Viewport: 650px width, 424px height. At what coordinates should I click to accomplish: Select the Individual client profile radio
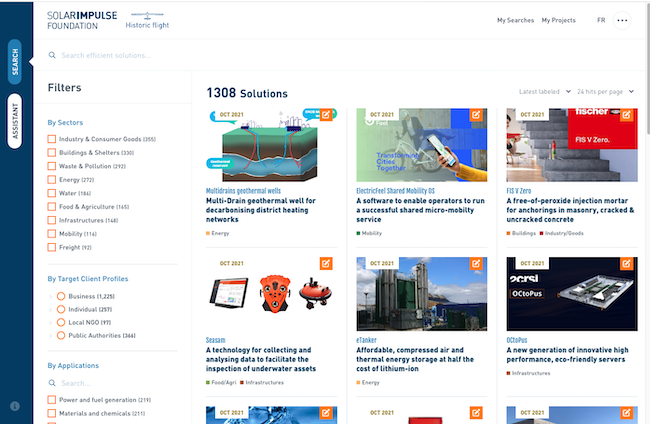tap(61, 309)
